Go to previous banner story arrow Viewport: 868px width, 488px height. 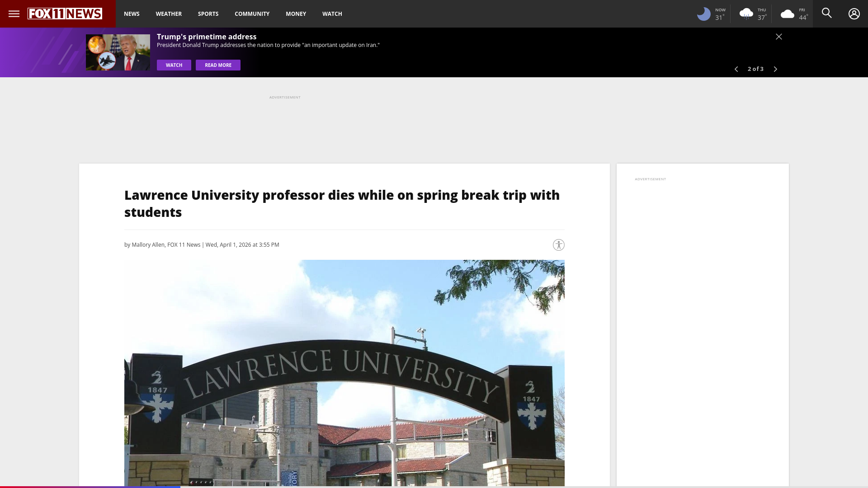click(736, 69)
